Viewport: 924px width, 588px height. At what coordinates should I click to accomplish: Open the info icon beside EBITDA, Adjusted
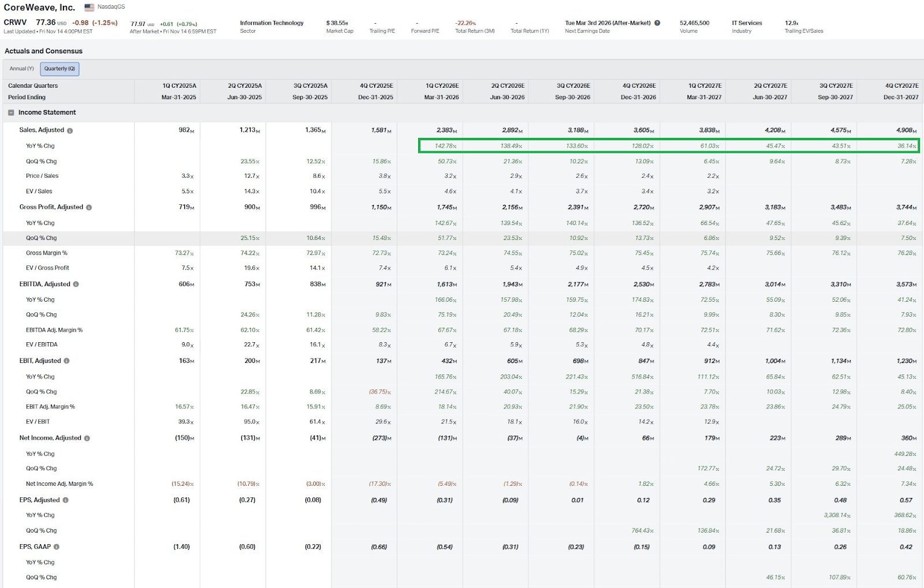76,284
